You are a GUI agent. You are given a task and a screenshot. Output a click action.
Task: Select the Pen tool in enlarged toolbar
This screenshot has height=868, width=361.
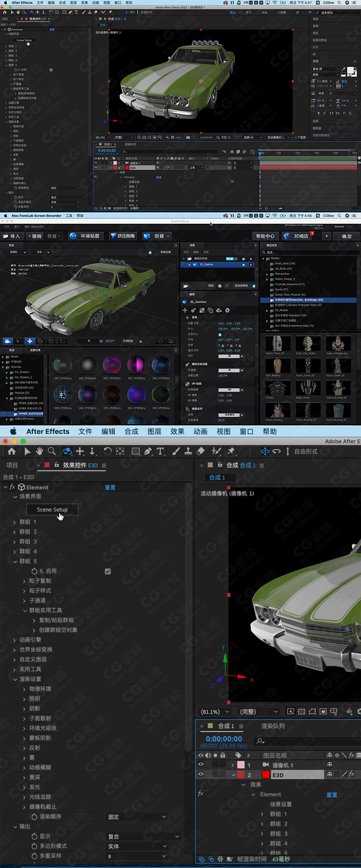[x=148, y=451]
